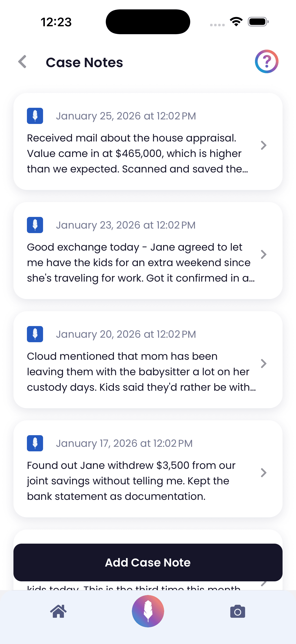Tap feather icon on January 25 note
This screenshot has height=644, width=296.
click(x=35, y=116)
